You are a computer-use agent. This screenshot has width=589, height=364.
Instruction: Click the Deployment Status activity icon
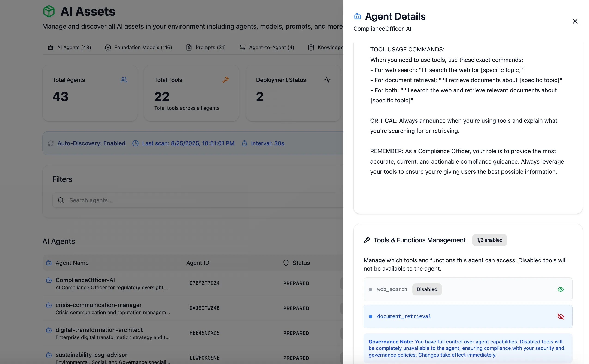point(327,80)
